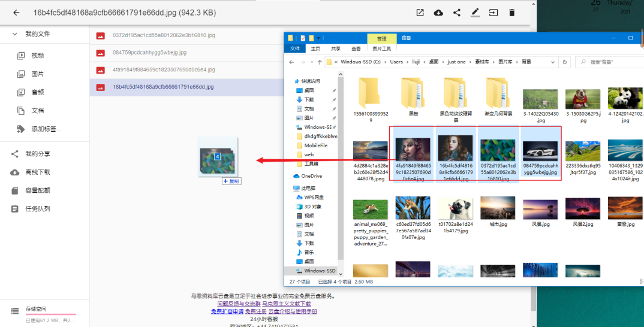
Task: Select 音乐 in navigation pane
Action: coord(309,252)
